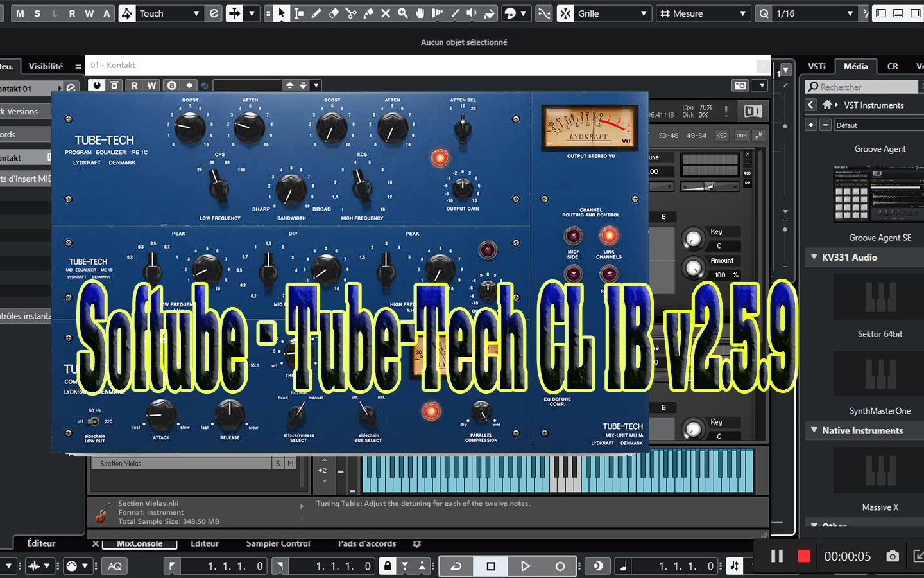
Task: Toggle plugin Write automation W button
Action: 151,85
